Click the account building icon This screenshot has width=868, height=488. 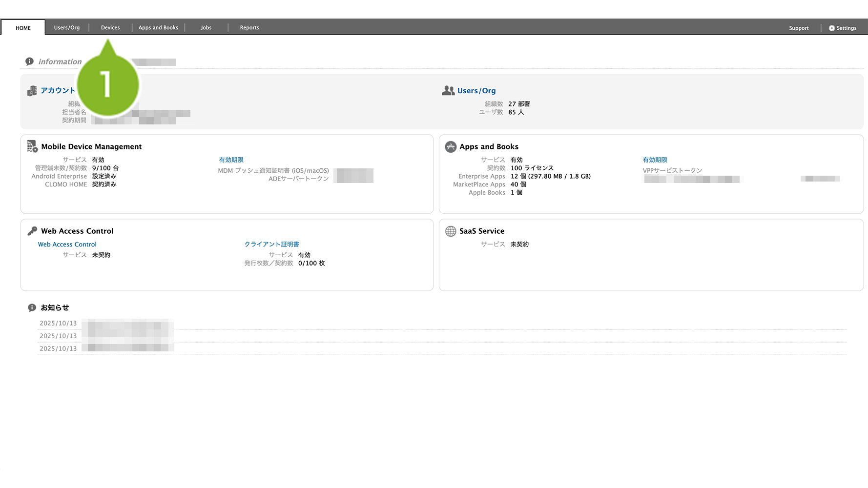pyautogui.click(x=32, y=91)
